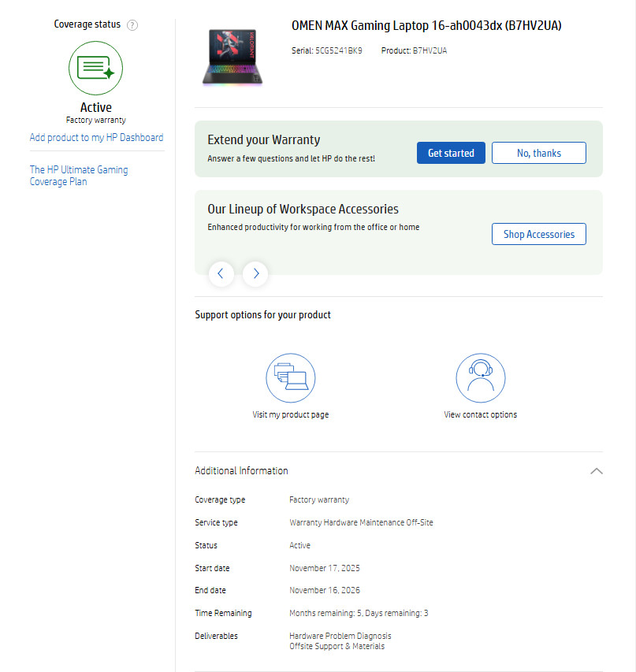Click the Months remaining: 5 text
Viewport: 636px width, 672px height.
pyautogui.click(x=325, y=613)
